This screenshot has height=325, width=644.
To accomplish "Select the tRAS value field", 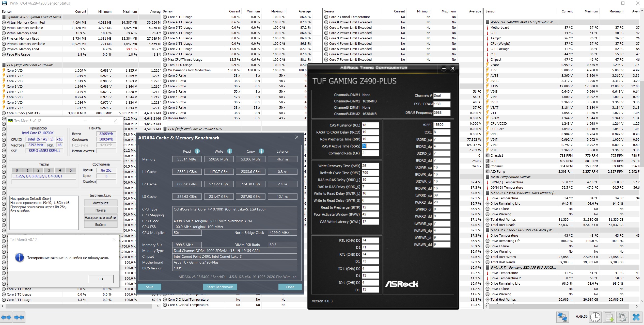I will coord(370,146).
